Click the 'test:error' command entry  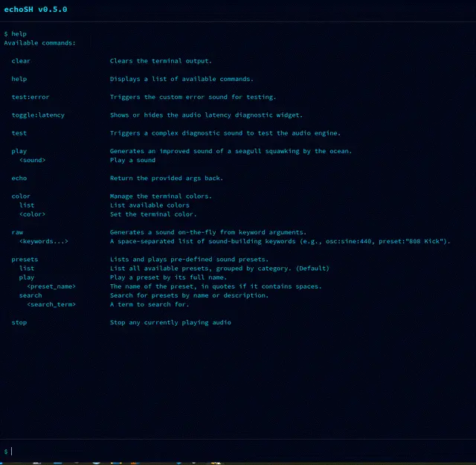[30, 97]
